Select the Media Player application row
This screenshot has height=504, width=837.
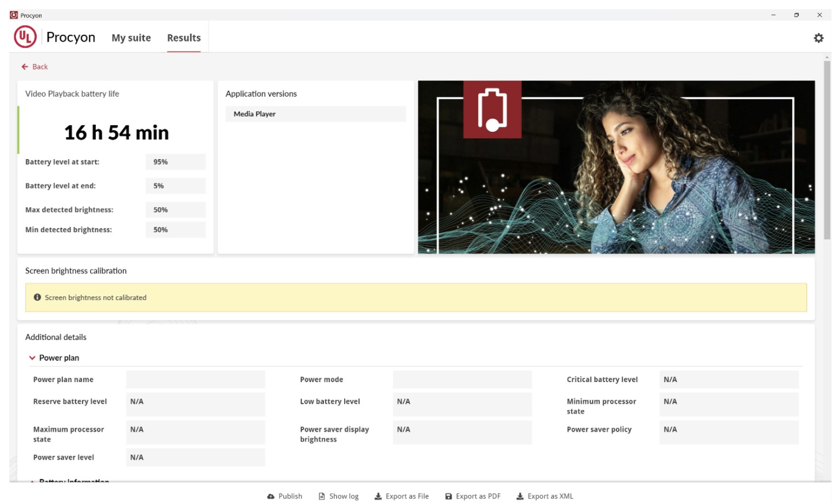tap(316, 114)
